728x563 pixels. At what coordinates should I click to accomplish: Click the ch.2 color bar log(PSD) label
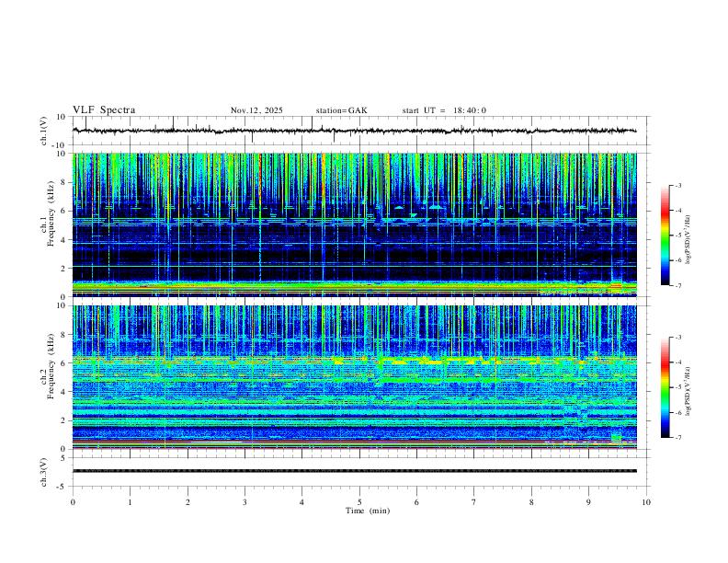688,391
